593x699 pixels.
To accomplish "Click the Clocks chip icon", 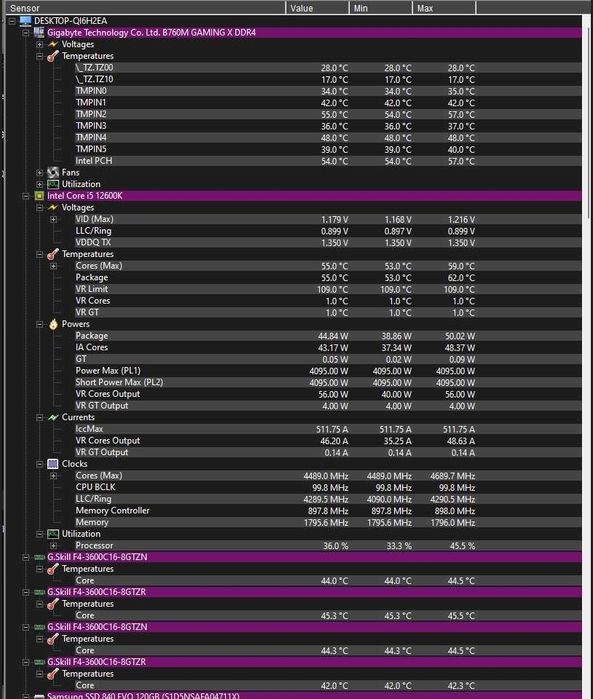I will [53, 464].
